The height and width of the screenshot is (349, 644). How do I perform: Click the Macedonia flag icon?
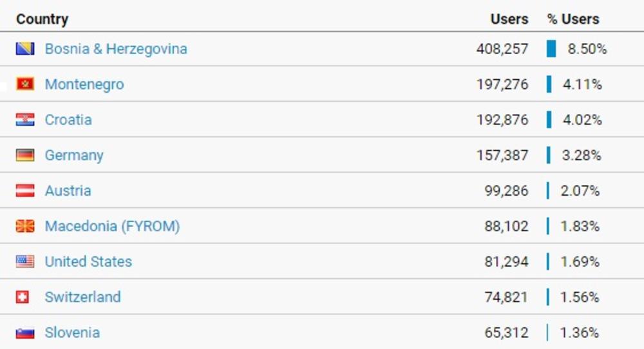click(x=25, y=226)
